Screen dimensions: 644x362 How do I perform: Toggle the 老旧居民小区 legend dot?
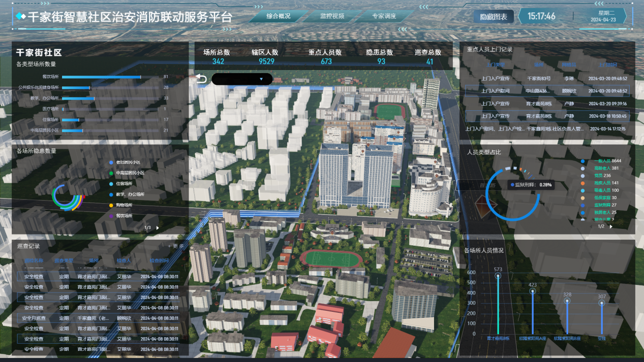[111, 162]
